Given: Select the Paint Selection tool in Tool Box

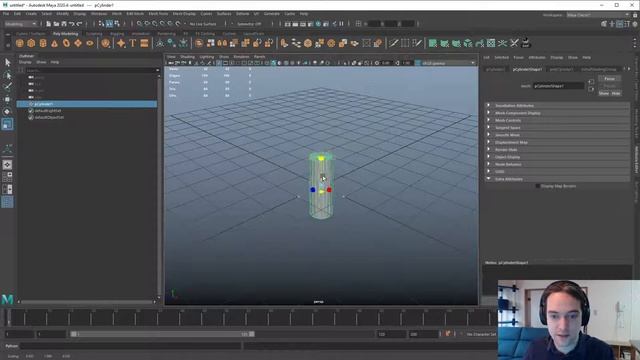Looking at the screenshot, I should click(7, 87).
